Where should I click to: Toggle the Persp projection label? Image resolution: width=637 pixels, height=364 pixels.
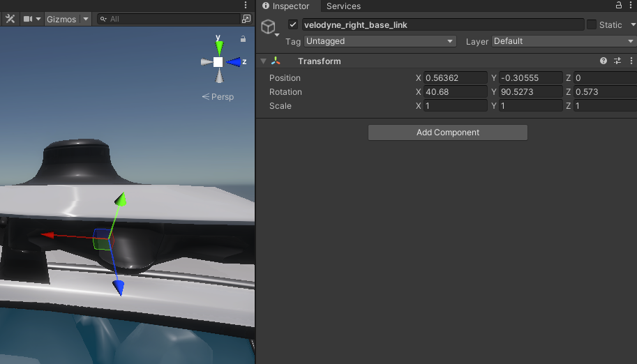pyautogui.click(x=218, y=97)
